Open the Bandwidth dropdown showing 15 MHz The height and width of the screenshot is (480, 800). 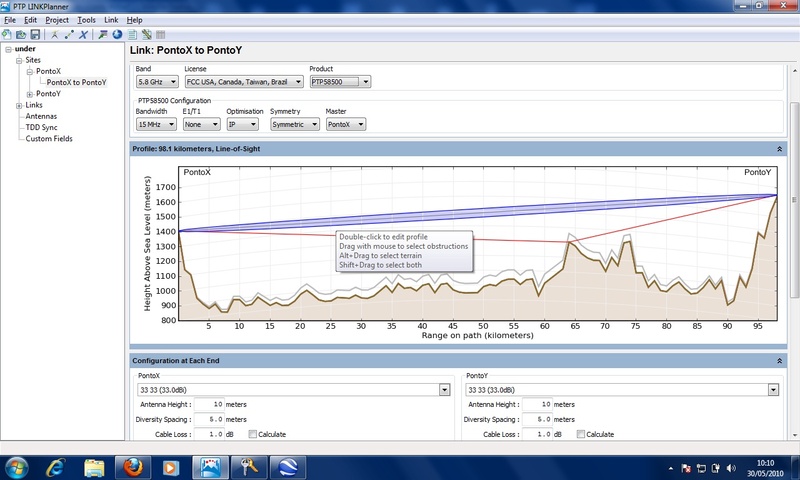157,125
